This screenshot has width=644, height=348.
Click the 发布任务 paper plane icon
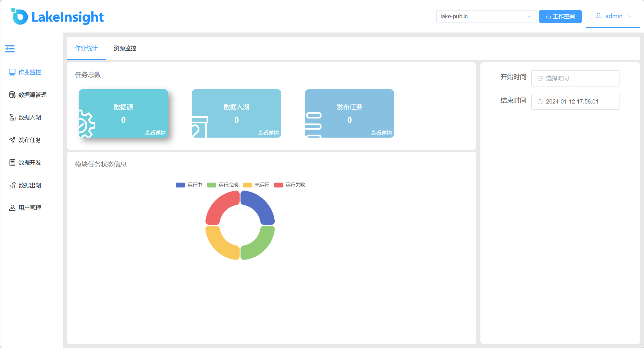[x=12, y=140]
